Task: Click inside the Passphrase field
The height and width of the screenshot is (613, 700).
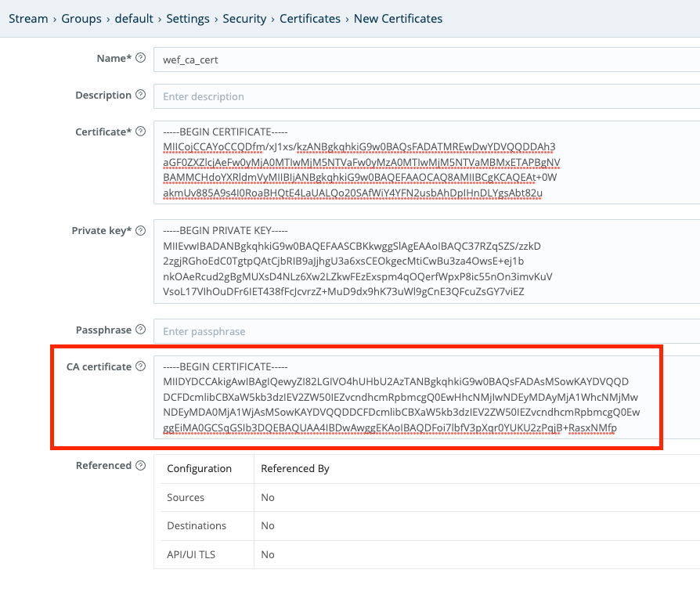Action: pos(352,330)
